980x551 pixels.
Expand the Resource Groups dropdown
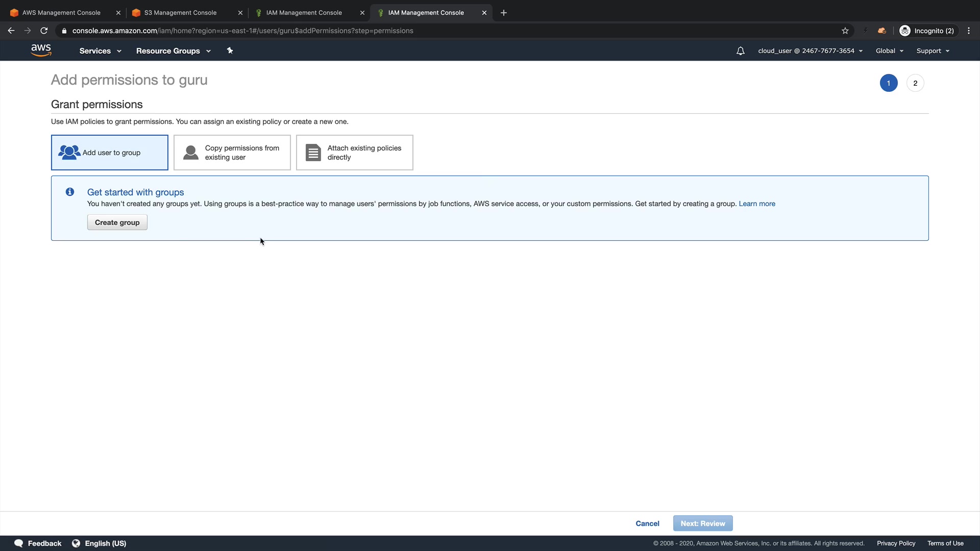[x=173, y=51]
